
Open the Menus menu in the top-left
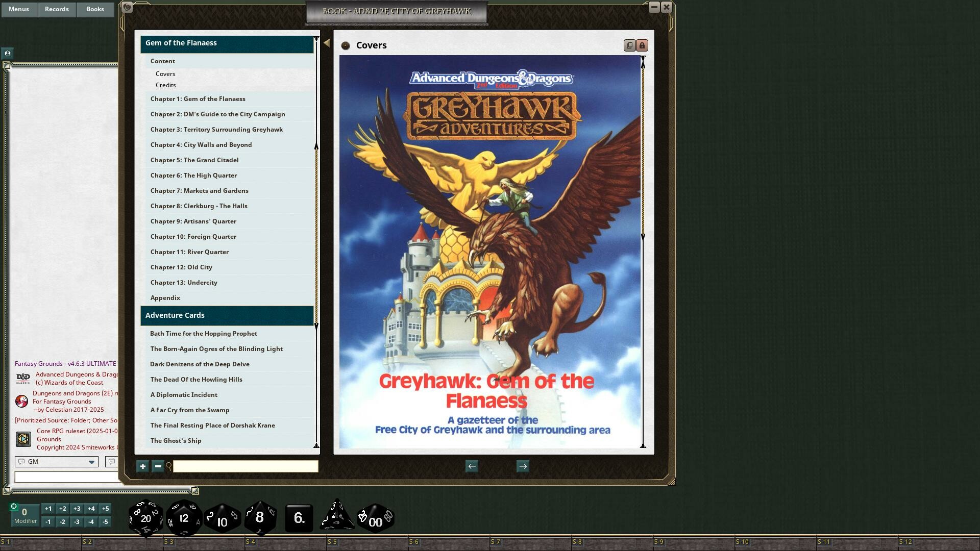18,9
